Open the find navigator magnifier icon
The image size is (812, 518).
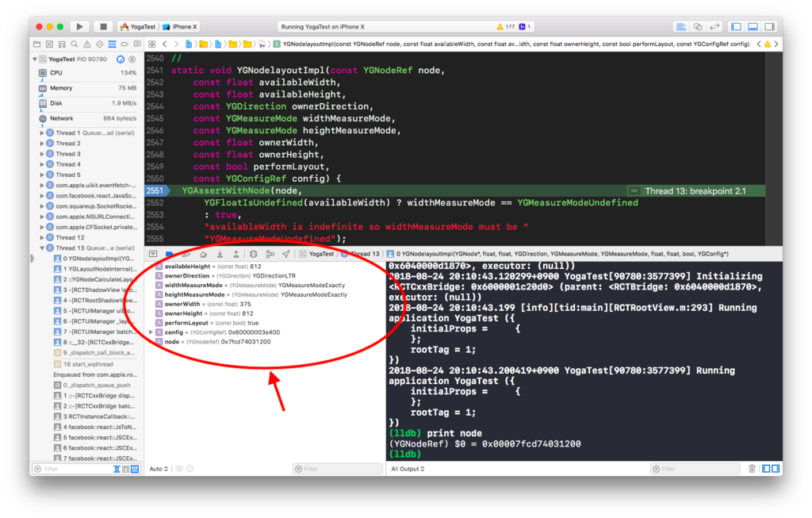click(75, 44)
